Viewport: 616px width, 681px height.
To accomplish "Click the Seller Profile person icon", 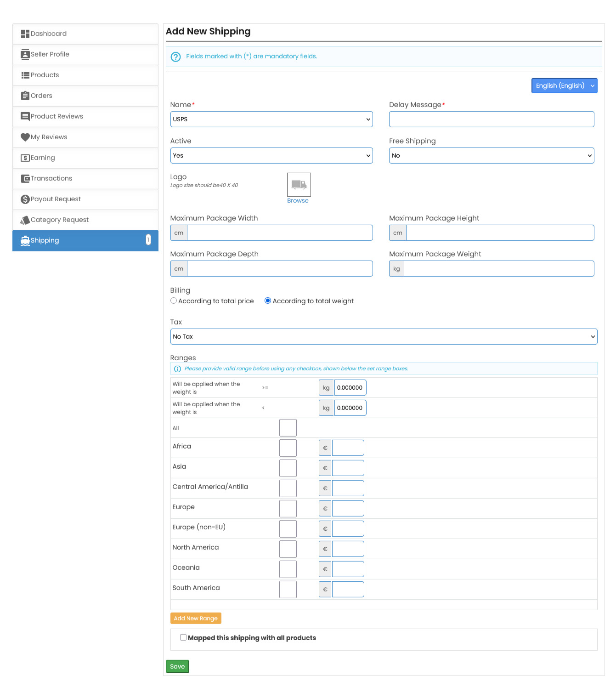I will [25, 55].
